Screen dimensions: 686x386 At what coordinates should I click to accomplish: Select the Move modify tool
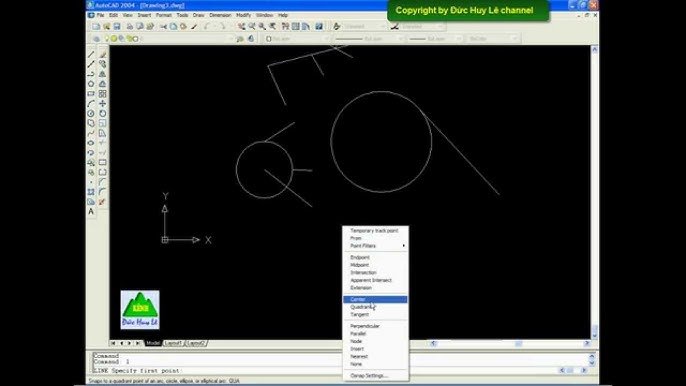click(102, 104)
